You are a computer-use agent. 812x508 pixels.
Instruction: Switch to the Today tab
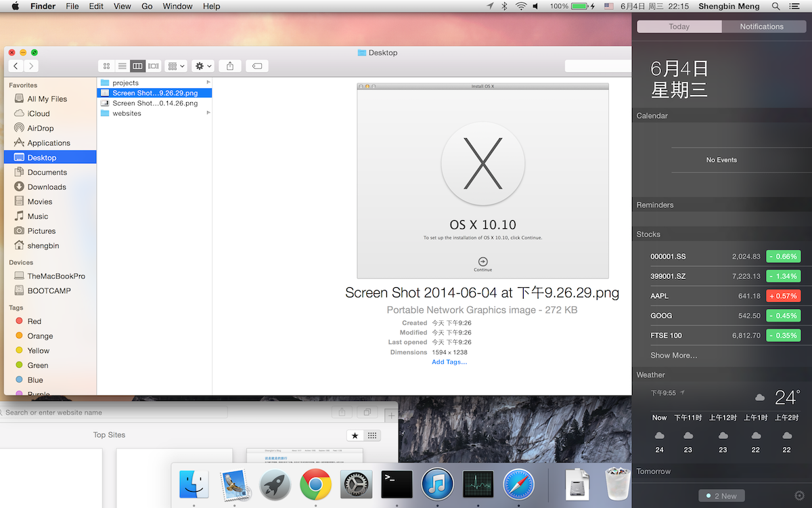[679, 26]
